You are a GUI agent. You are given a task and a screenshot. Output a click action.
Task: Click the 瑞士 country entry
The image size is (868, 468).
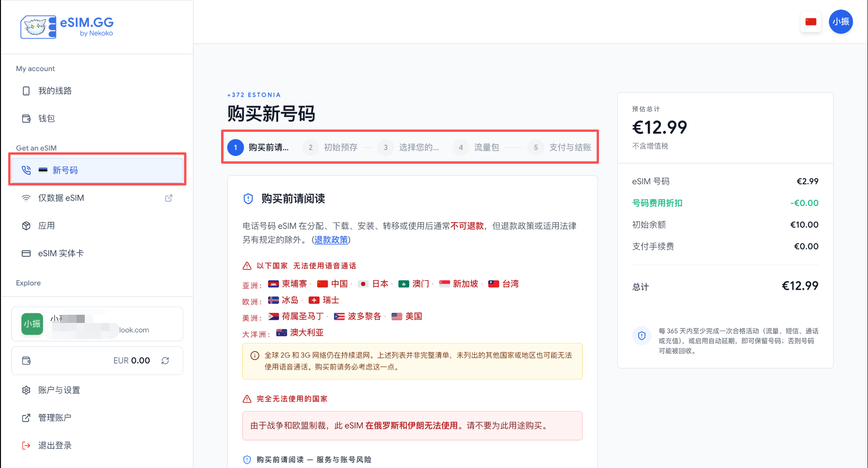point(324,300)
